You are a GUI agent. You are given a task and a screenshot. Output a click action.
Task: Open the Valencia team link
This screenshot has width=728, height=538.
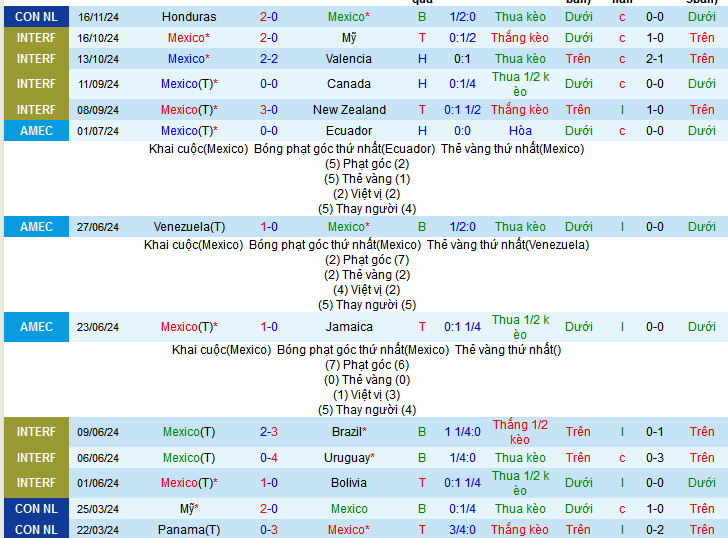(348, 59)
